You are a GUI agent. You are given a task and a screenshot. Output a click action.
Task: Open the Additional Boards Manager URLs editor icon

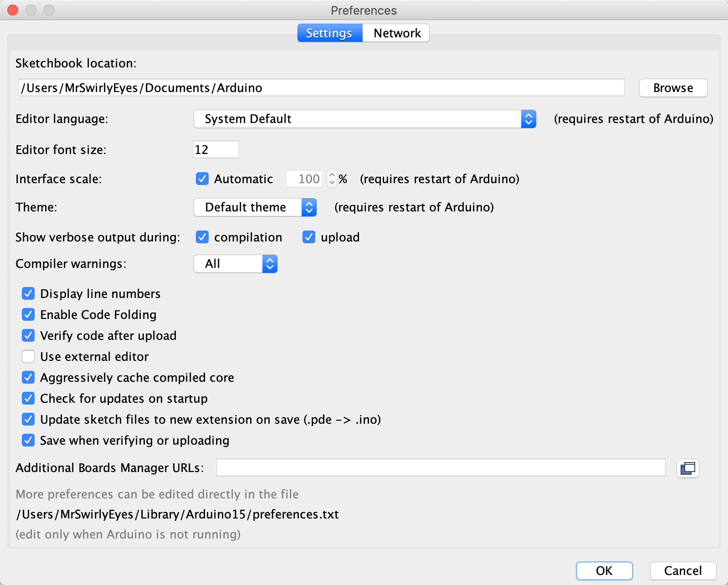click(x=687, y=468)
